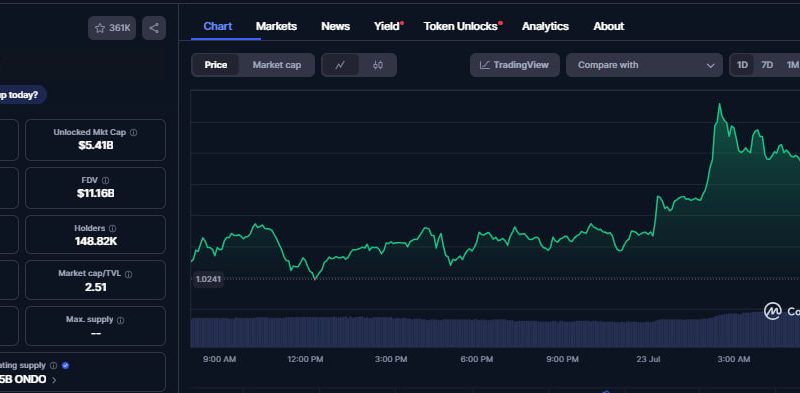Click the TradingView button

coord(515,65)
